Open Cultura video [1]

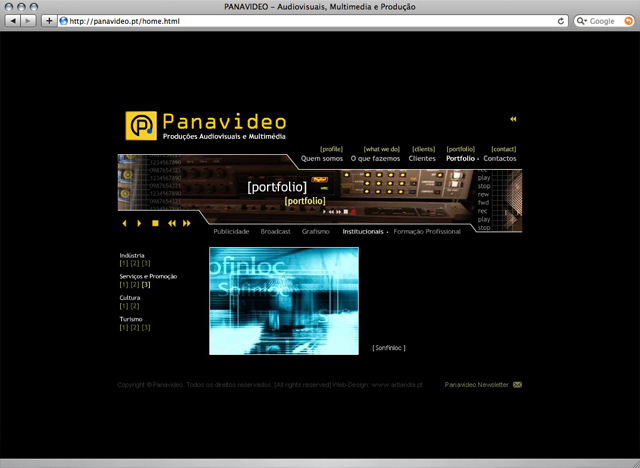tap(124, 306)
